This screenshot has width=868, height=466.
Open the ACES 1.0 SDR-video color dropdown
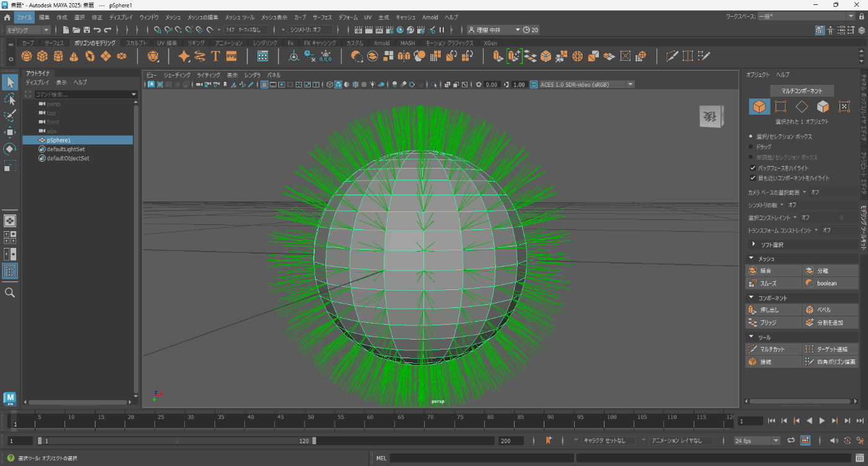tap(587, 84)
